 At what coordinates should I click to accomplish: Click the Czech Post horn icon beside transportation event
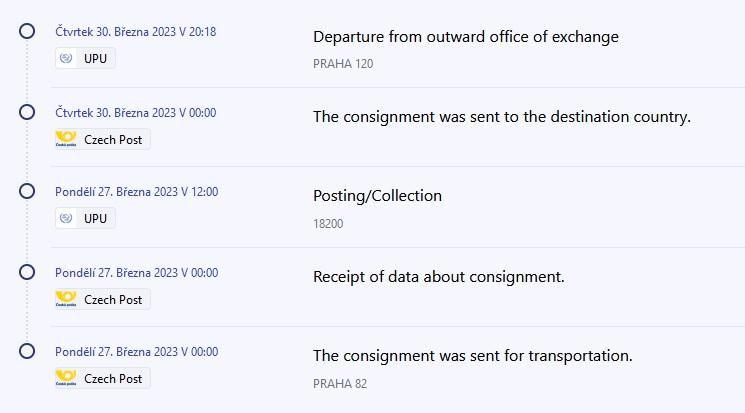pyautogui.click(x=67, y=378)
